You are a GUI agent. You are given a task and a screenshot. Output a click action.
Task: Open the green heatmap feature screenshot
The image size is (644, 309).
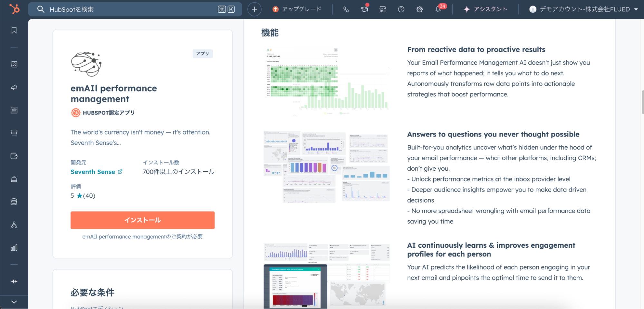click(x=327, y=81)
